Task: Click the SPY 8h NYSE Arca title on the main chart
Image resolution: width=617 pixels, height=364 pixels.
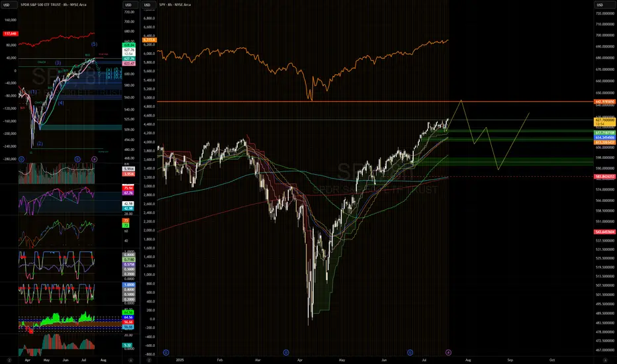Action: [175, 5]
